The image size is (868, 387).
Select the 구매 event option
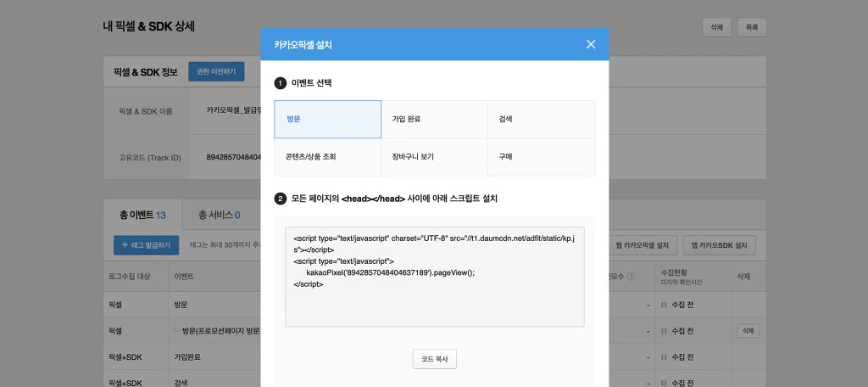[x=542, y=157]
